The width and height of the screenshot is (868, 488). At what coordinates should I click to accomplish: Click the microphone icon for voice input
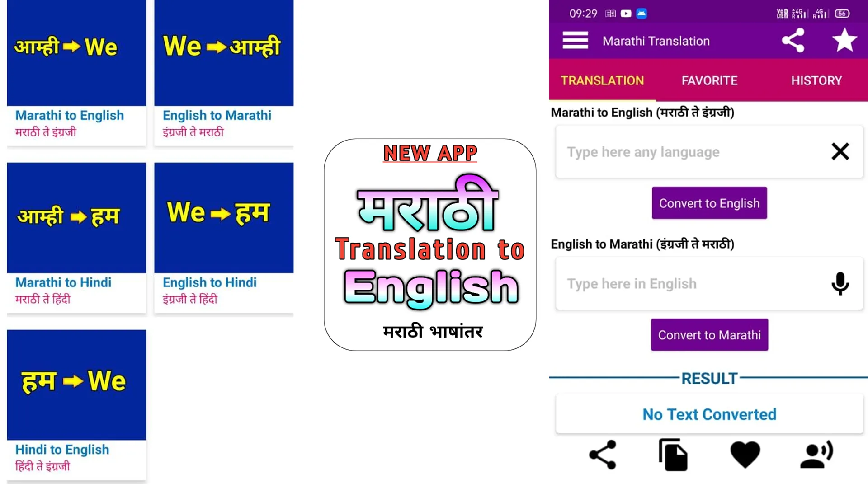tap(841, 283)
